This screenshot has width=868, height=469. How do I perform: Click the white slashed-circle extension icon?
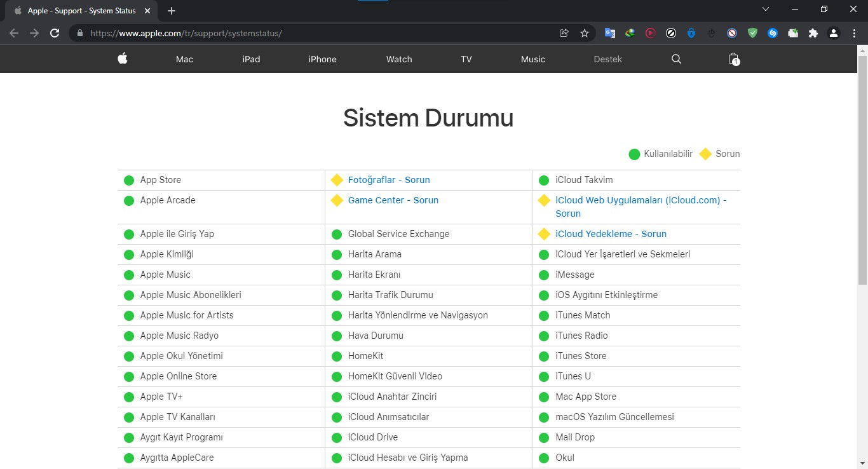[671, 33]
